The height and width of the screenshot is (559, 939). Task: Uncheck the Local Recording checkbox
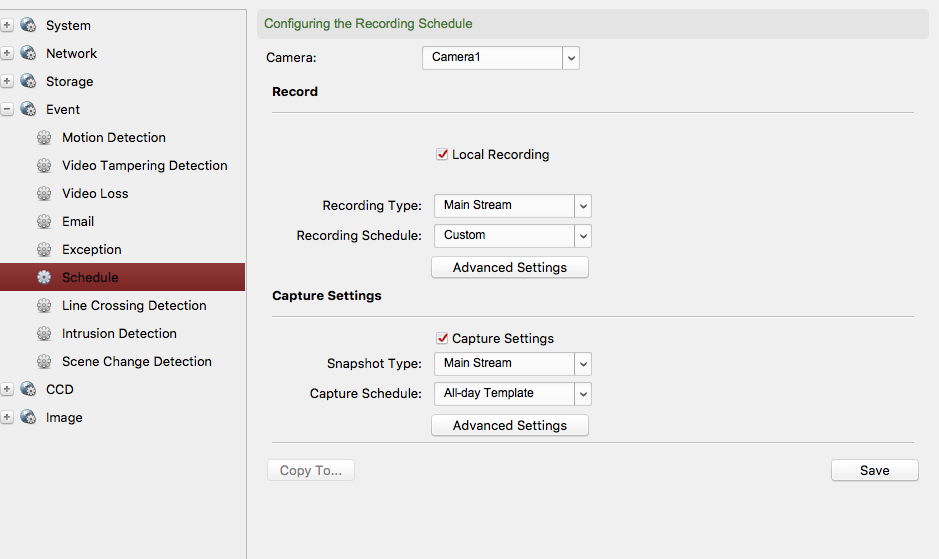pyautogui.click(x=442, y=155)
